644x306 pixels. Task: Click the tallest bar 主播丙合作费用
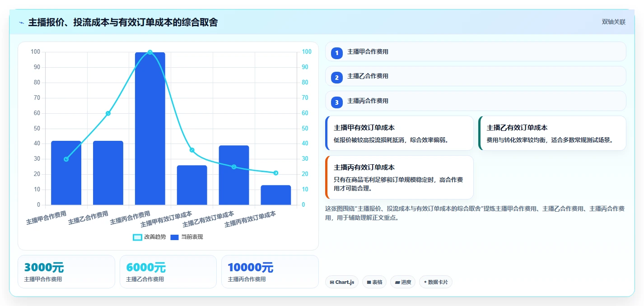[150, 129]
